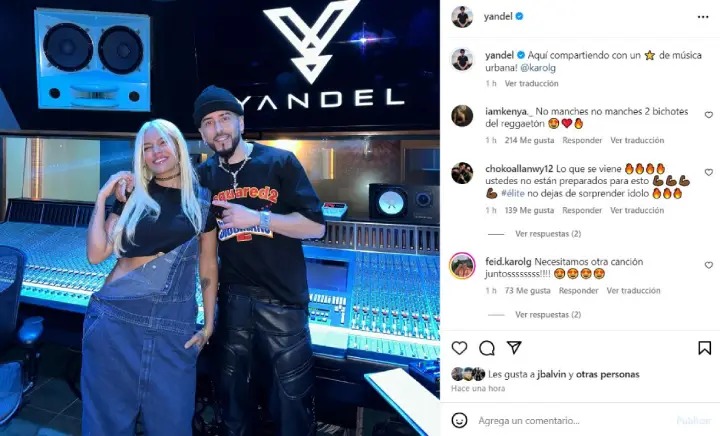The height and width of the screenshot is (436, 720).
Task: Reply to iamkenya._'s comment
Action: click(582, 140)
